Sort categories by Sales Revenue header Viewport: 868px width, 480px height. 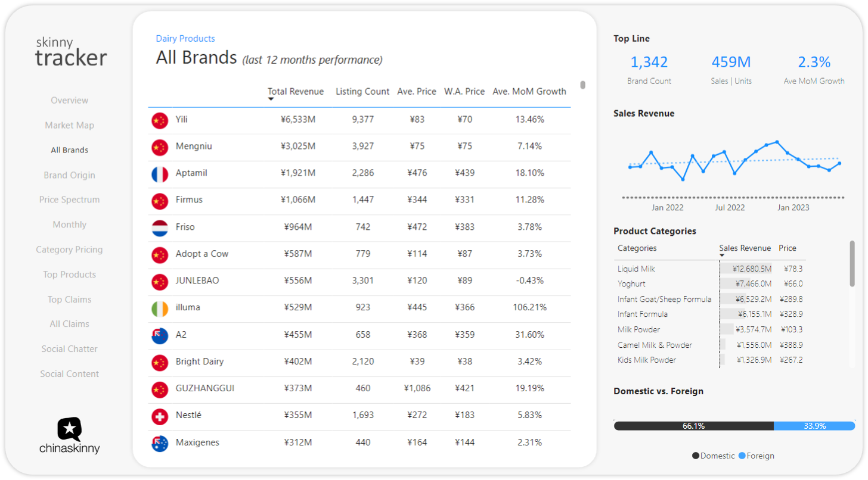point(745,248)
